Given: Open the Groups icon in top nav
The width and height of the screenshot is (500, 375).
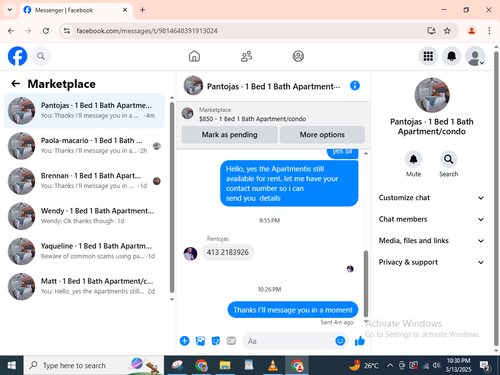Looking at the screenshot, I should point(298,56).
